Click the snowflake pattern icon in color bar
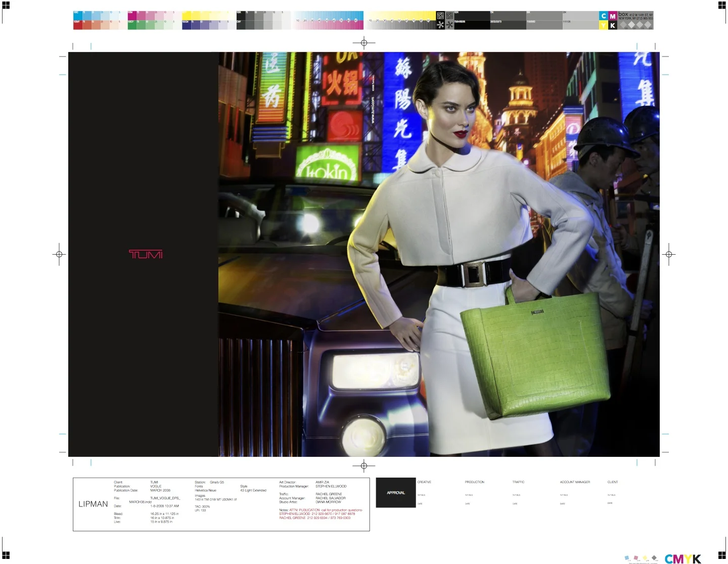The height and width of the screenshot is (564, 728). pyautogui.click(x=440, y=25)
